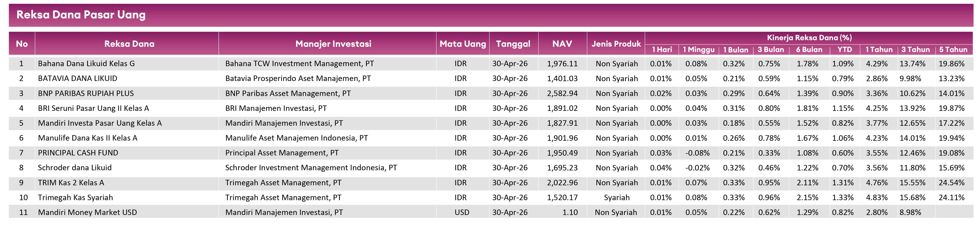The width and height of the screenshot is (980, 230).
Task: Click Trimegah Kas Syariah fund name
Action: pyautogui.click(x=75, y=197)
